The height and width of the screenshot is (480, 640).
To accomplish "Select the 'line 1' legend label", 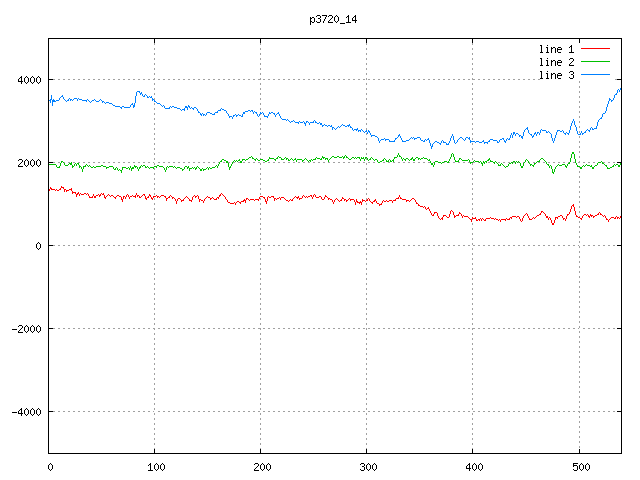I will [x=557, y=48].
